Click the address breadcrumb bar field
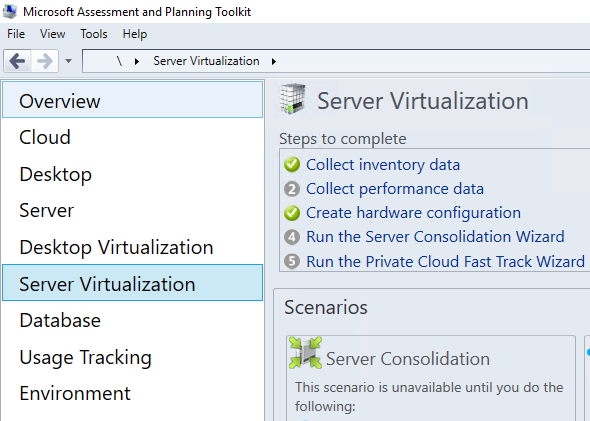 336,61
